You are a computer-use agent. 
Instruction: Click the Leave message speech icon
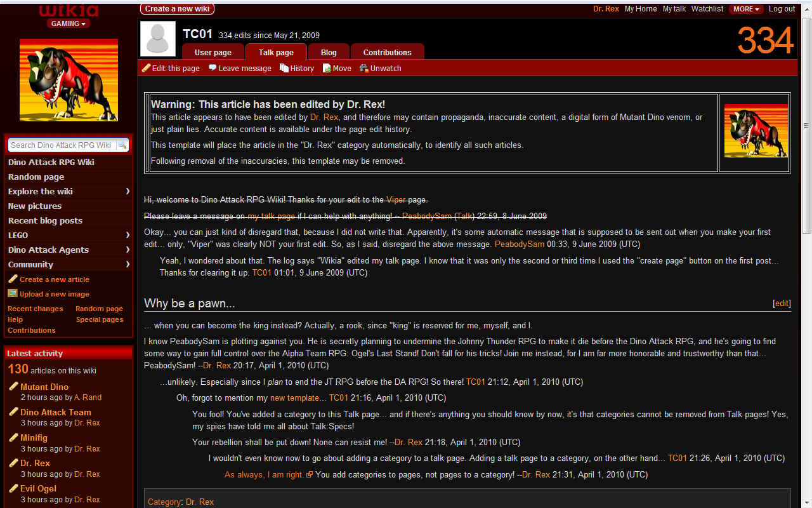click(213, 68)
